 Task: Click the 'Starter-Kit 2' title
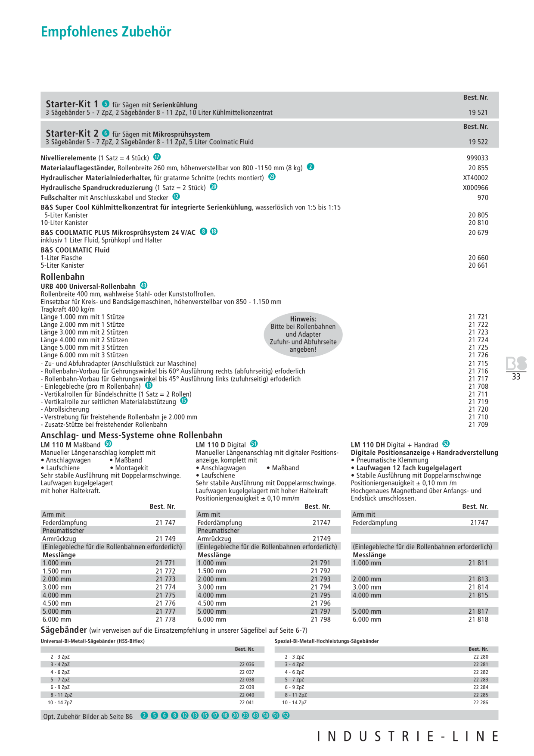click(x=72, y=133)
